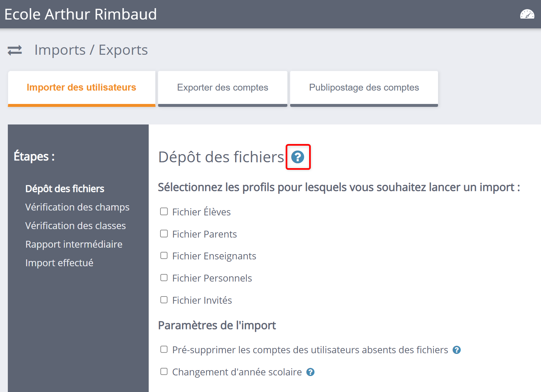Check Changement d'année scolaire box
The image size is (541, 392).
[x=164, y=372]
